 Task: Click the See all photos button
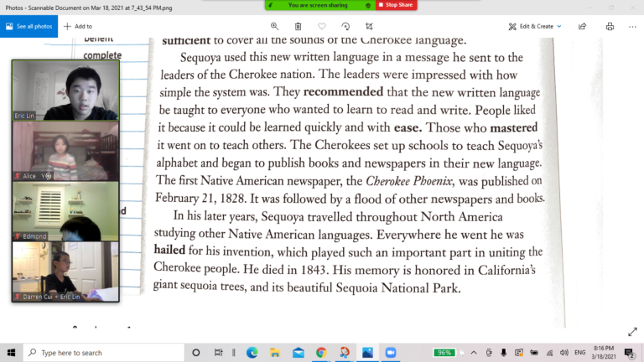pos(29,26)
